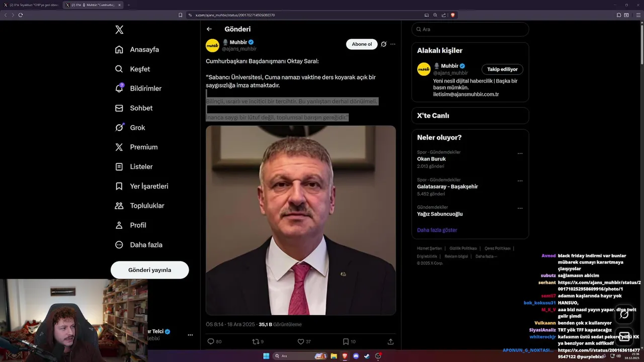Viewport: 644px width, 362px height.
Task: Open Topluluklar communities
Action: click(139, 206)
